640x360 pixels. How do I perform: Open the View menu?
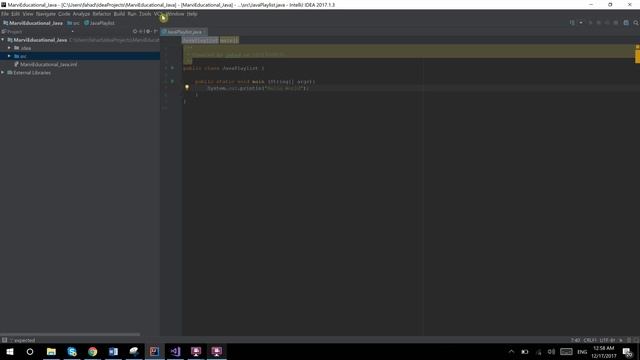(28, 14)
